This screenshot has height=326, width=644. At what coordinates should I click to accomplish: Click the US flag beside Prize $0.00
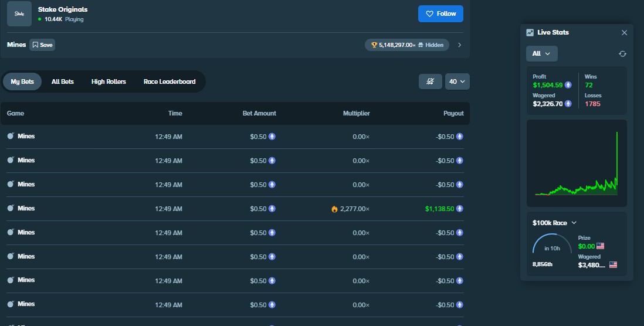click(601, 246)
